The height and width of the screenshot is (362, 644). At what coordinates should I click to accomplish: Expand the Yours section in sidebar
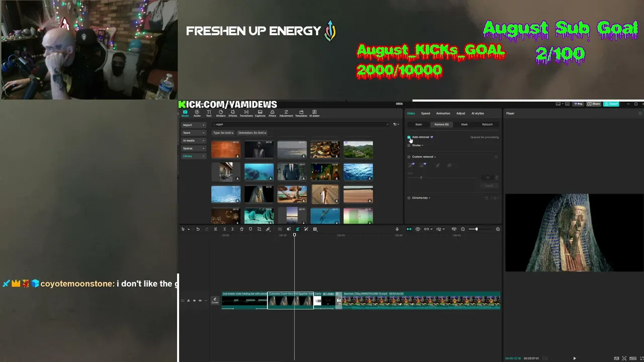pos(194,133)
